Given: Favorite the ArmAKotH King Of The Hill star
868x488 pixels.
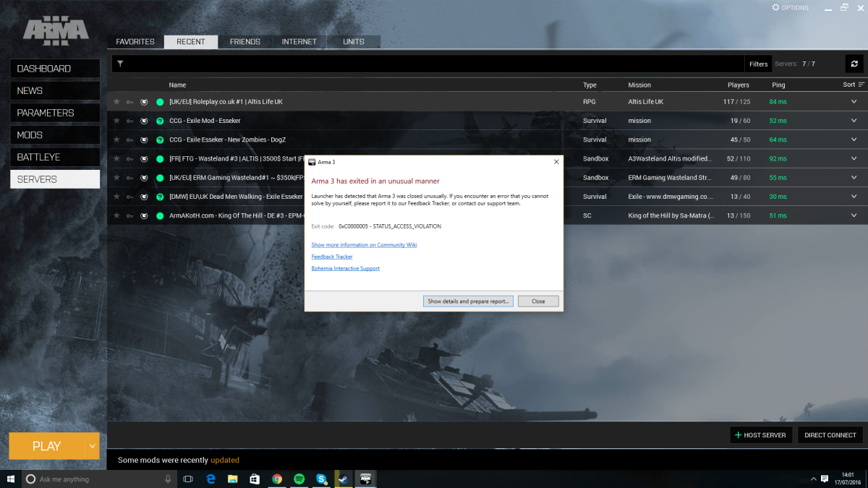Looking at the screenshot, I should click(116, 215).
